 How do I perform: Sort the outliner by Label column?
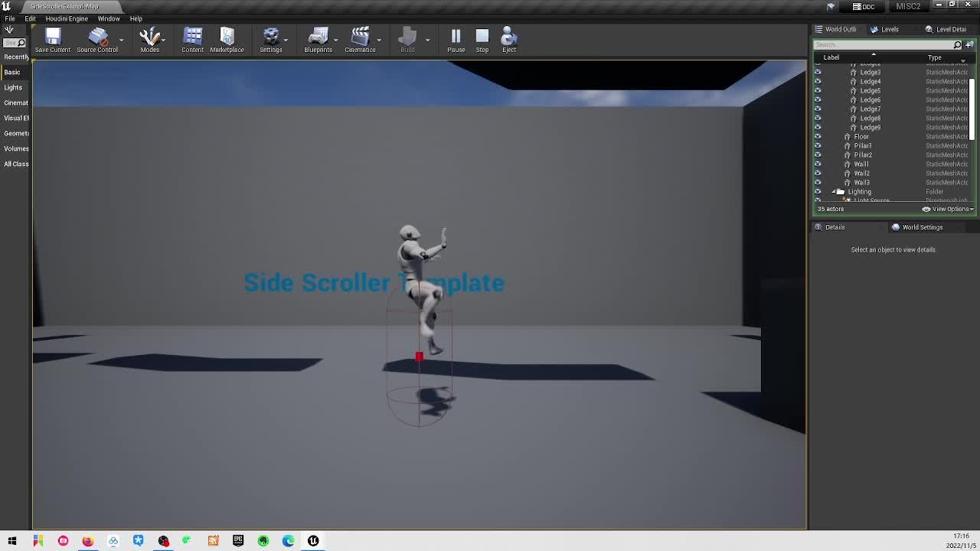[831, 57]
